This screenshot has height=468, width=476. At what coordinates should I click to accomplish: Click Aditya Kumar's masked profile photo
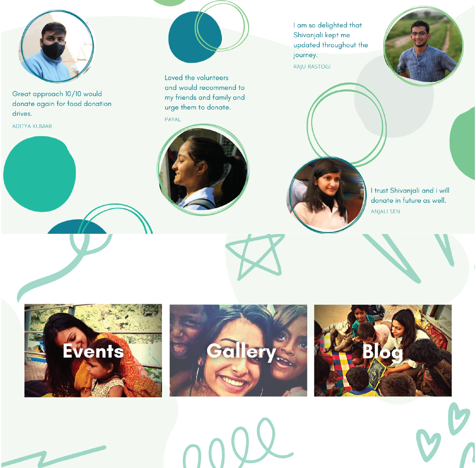click(57, 46)
